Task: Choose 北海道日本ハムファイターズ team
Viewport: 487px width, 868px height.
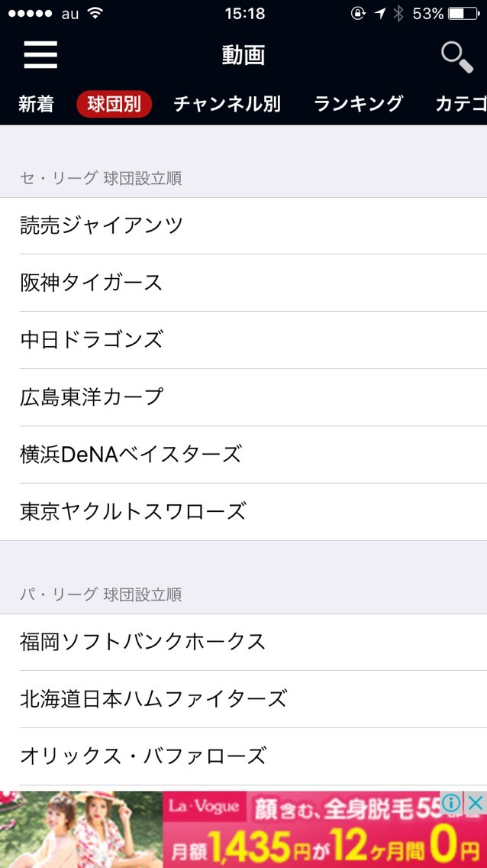Action: click(243, 699)
